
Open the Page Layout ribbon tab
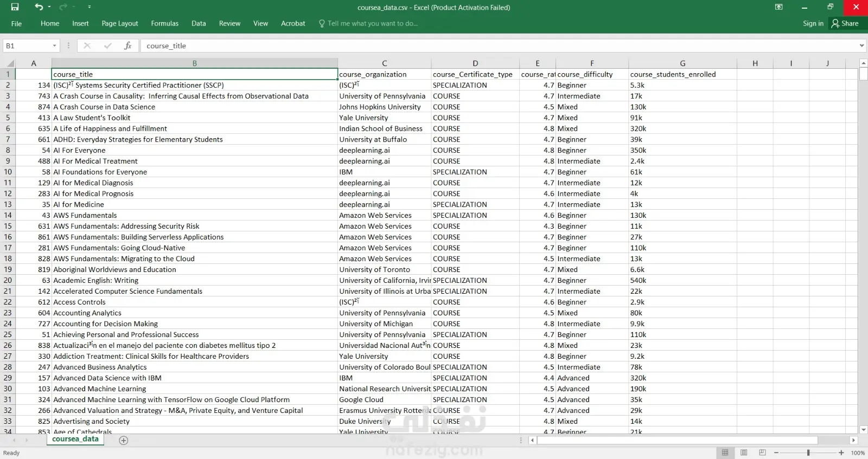click(x=119, y=23)
